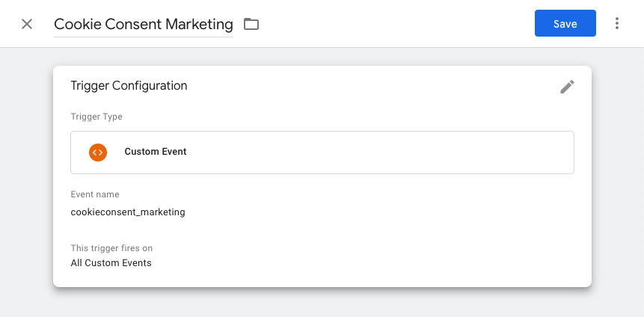Click the Cookie Consent Marketing name field
This screenshot has height=317, width=644.
[143, 24]
